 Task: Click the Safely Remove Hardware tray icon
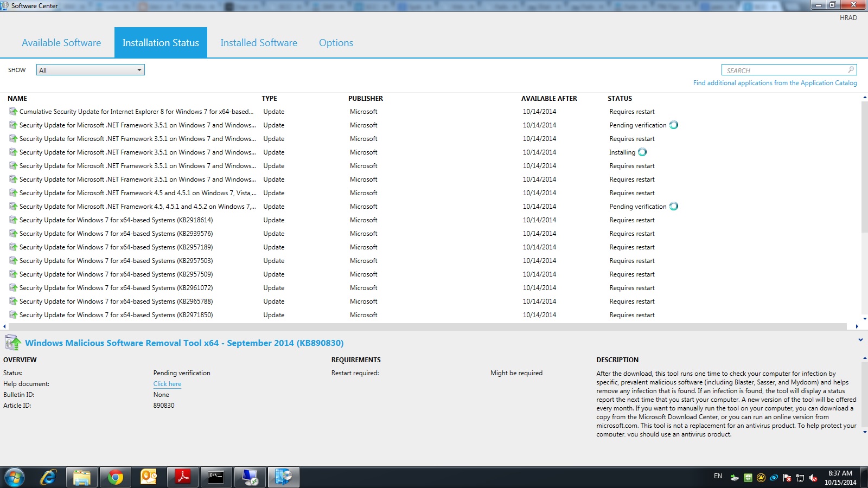tap(735, 478)
